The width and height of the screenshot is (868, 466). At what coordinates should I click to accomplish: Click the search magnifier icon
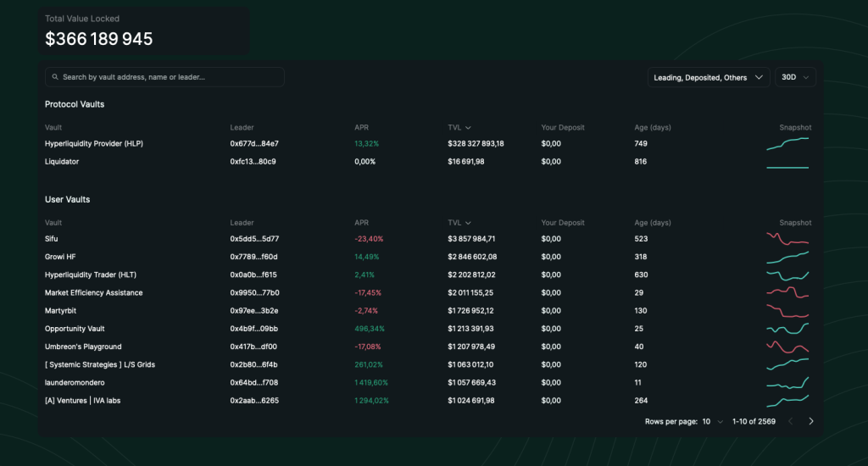pos(55,77)
